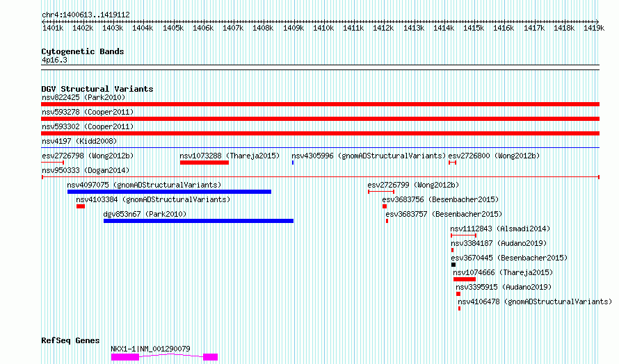Open the nsv593278 (Cooper2011) variant label

coord(88,112)
